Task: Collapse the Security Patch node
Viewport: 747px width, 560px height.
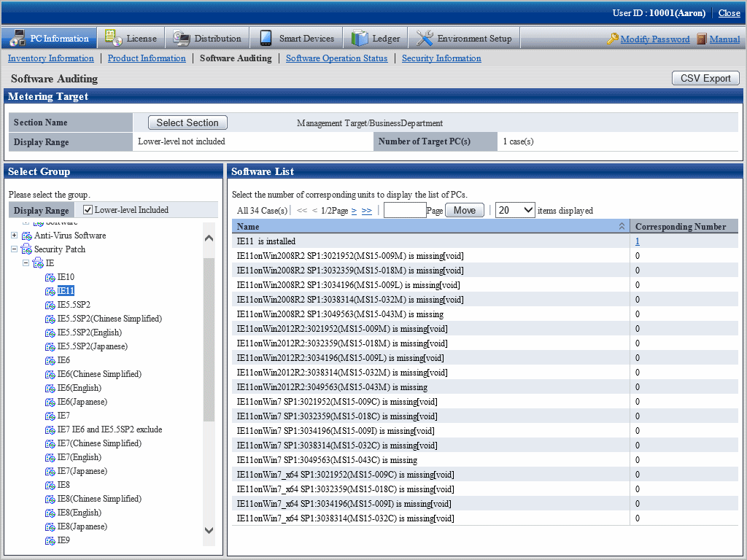Action: (x=15, y=249)
